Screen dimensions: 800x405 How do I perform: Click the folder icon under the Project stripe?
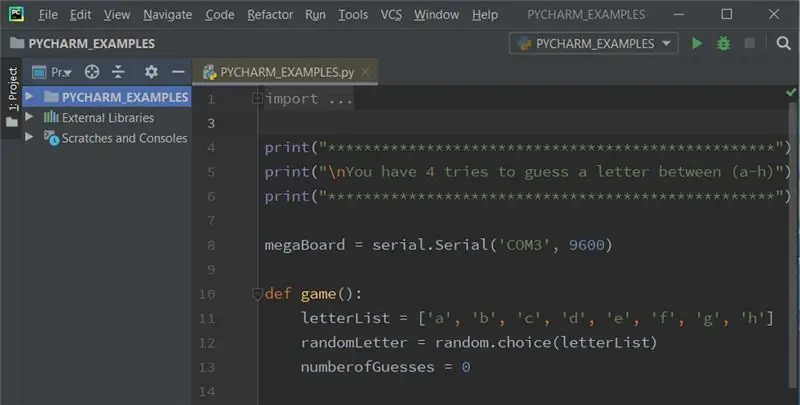point(12,122)
